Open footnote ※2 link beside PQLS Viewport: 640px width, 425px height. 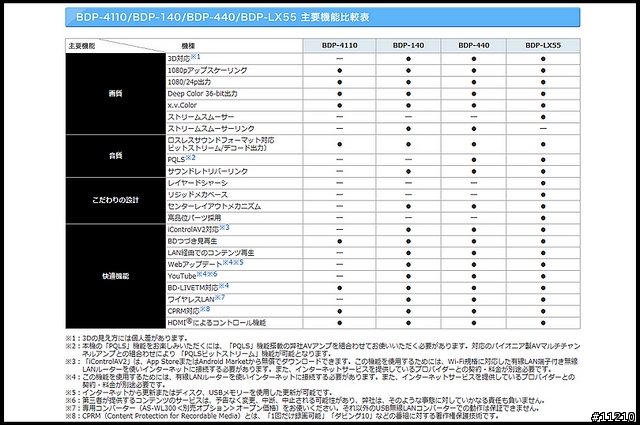(x=191, y=157)
